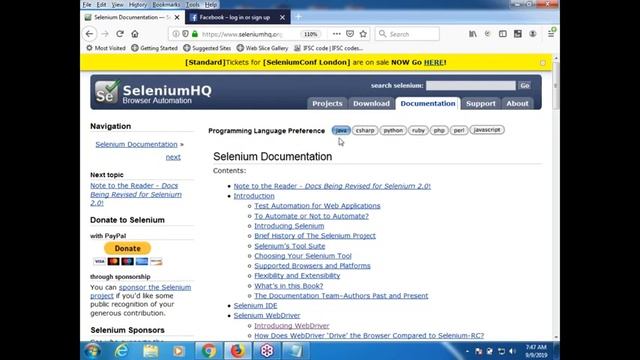This screenshot has width=640, height=360.
Task: Click the PayPal Donate button
Action: tap(127, 248)
